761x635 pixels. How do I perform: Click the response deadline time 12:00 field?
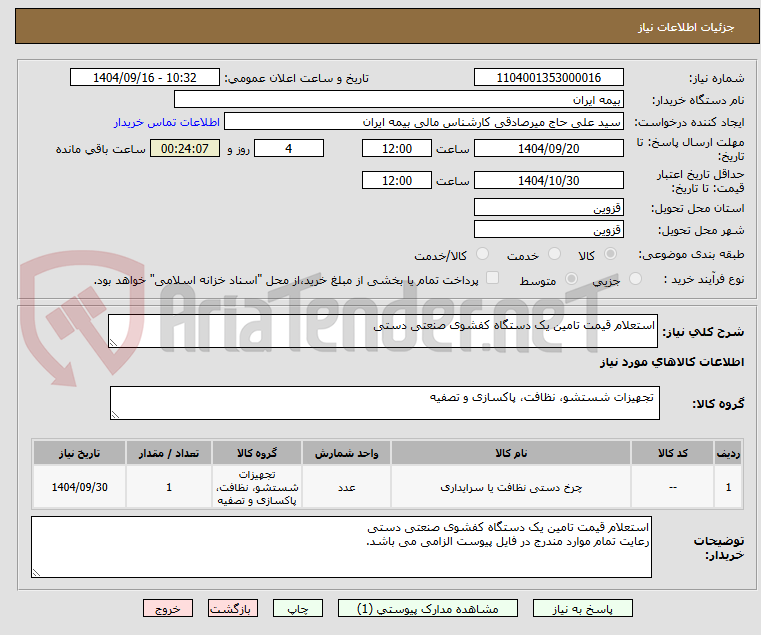pyautogui.click(x=397, y=149)
